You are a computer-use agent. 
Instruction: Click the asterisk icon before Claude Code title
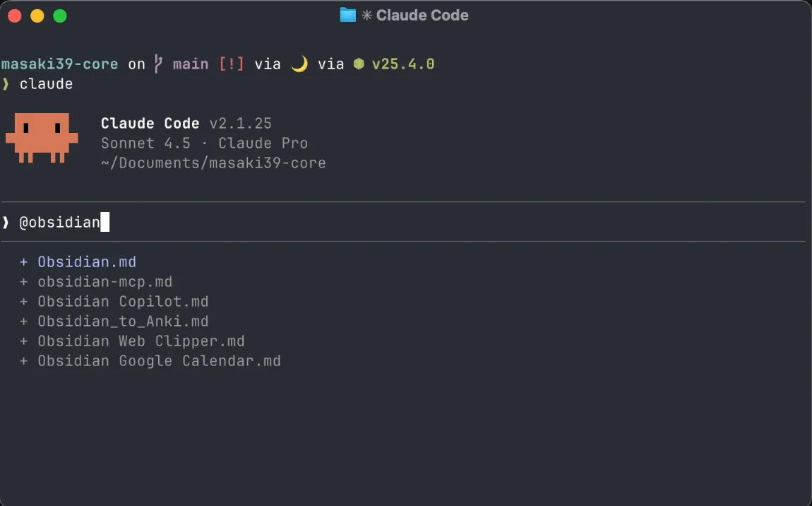[x=366, y=16]
